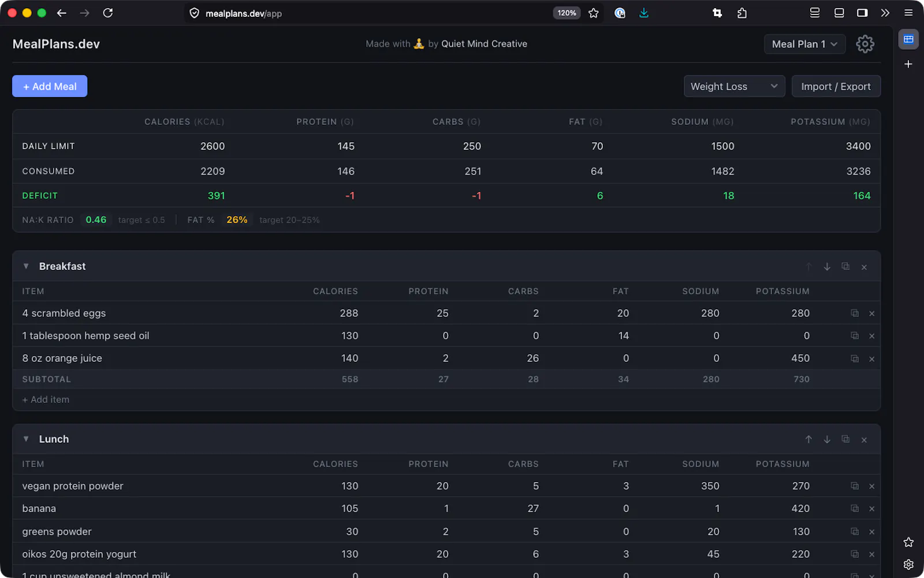The image size is (924, 578).
Task: Focus the mealplans.dev address bar
Action: click(370, 13)
